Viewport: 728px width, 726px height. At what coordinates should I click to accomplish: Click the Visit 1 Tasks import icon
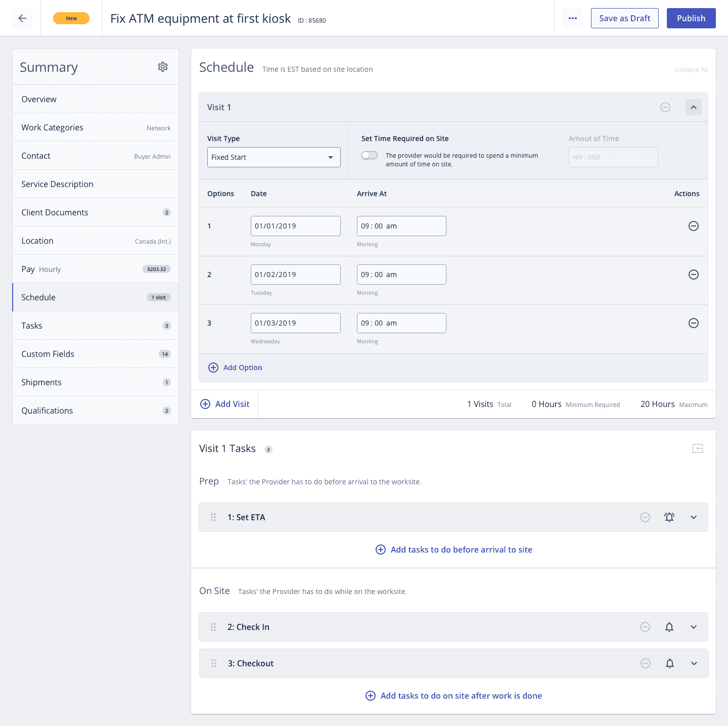(698, 448)
